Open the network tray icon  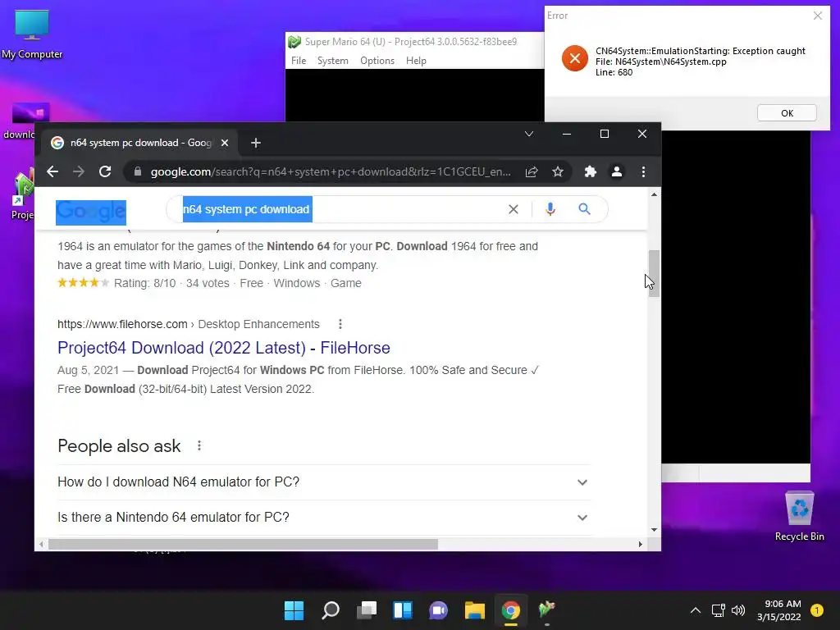[x=718, y=610]
